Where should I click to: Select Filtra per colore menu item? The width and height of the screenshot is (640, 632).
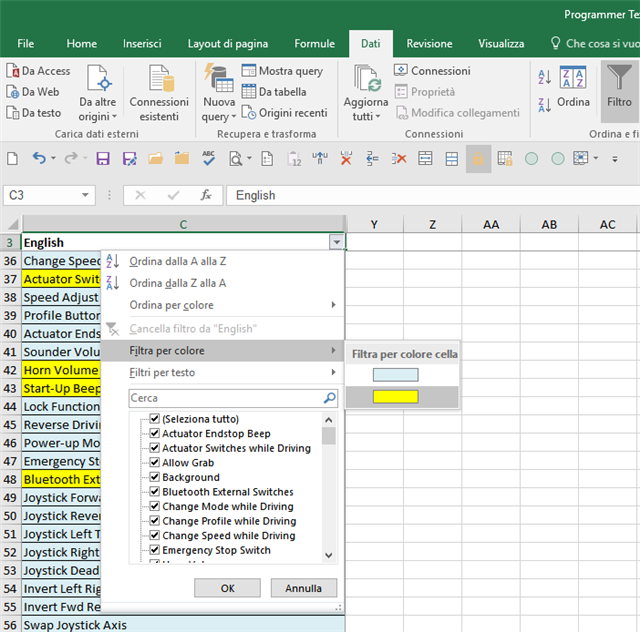pos(223,351)
